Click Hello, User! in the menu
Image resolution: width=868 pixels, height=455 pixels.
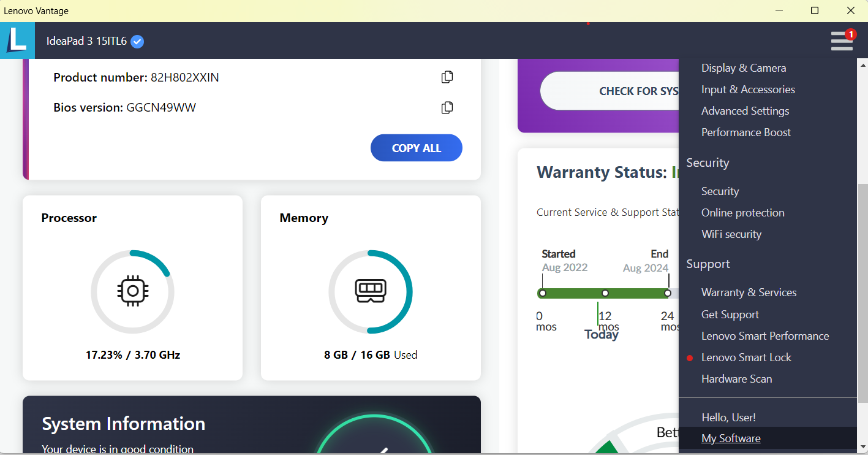[728, 418]
